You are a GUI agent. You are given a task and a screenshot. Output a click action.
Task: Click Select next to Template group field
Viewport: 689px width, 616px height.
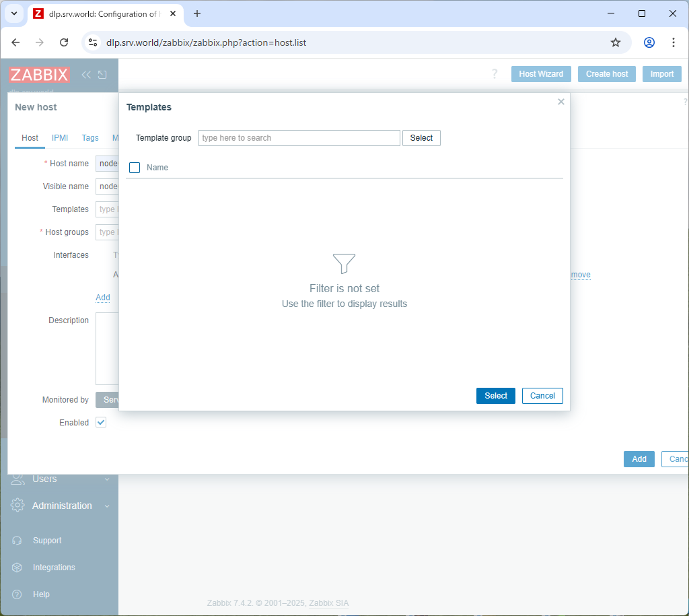pyautogui.click(x=421, y=138)
